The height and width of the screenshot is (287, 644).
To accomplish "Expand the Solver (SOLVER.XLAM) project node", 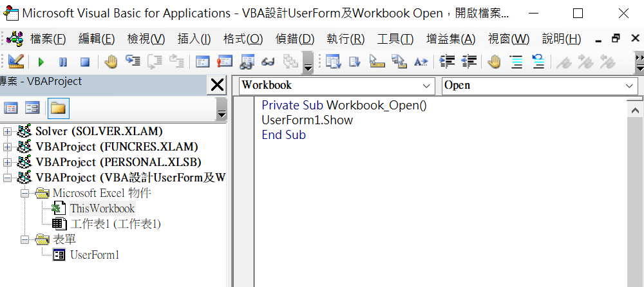I will pos(7,131).
